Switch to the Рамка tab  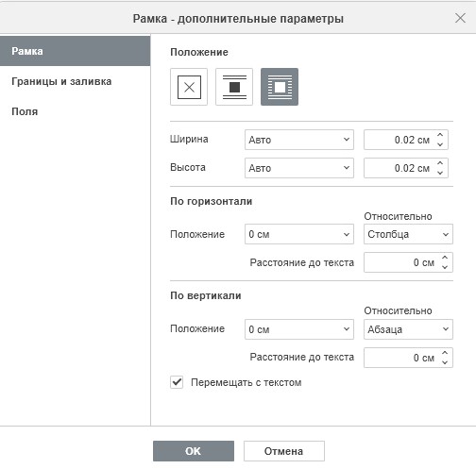75,51
